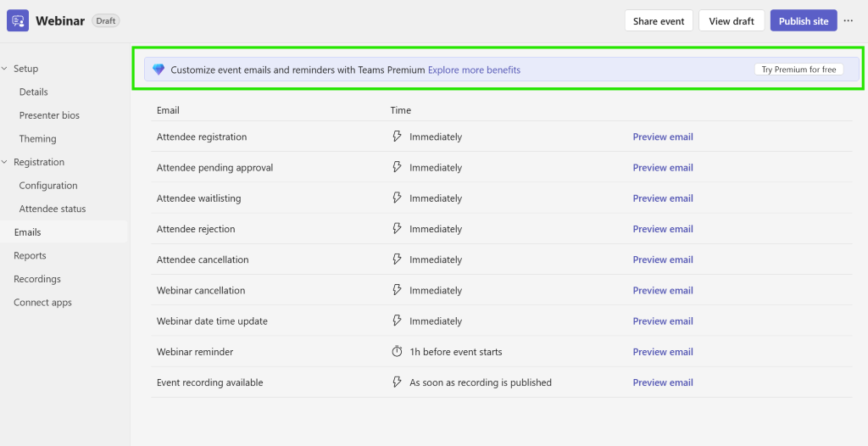This screenshot has height=446, width=868.
Task: Open Recordings in the sidebar
Action: pos(37,279)
